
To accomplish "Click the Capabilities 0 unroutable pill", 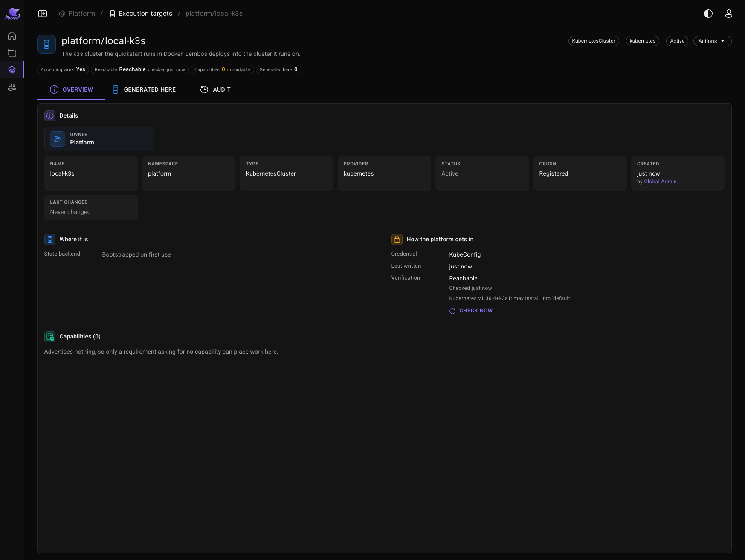I will coord(222,69).
